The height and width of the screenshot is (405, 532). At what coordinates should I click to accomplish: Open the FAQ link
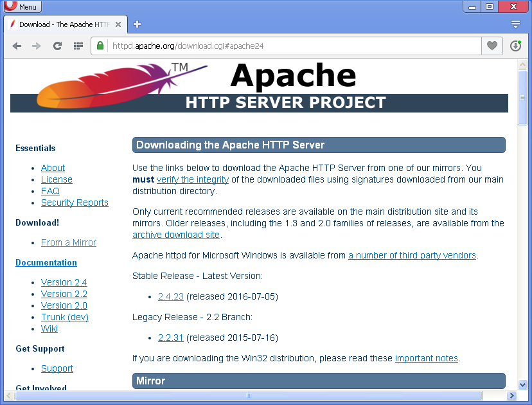tap(50, 191)
